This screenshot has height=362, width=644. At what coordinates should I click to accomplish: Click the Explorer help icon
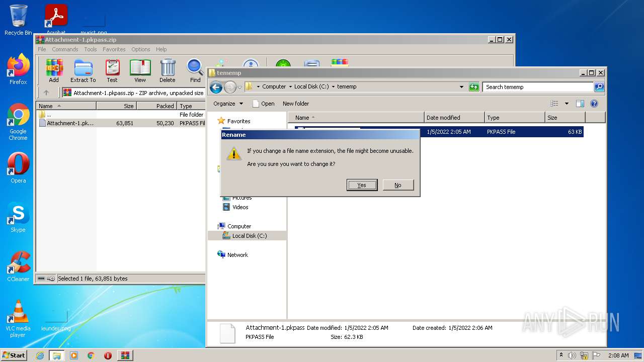tap(594, 104)
